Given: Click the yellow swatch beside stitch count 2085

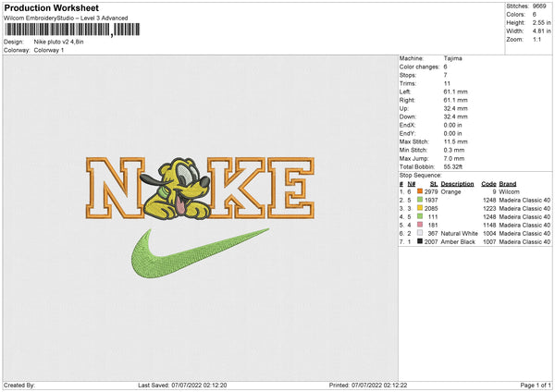Looking at the screenshot, I should [420, 208].
